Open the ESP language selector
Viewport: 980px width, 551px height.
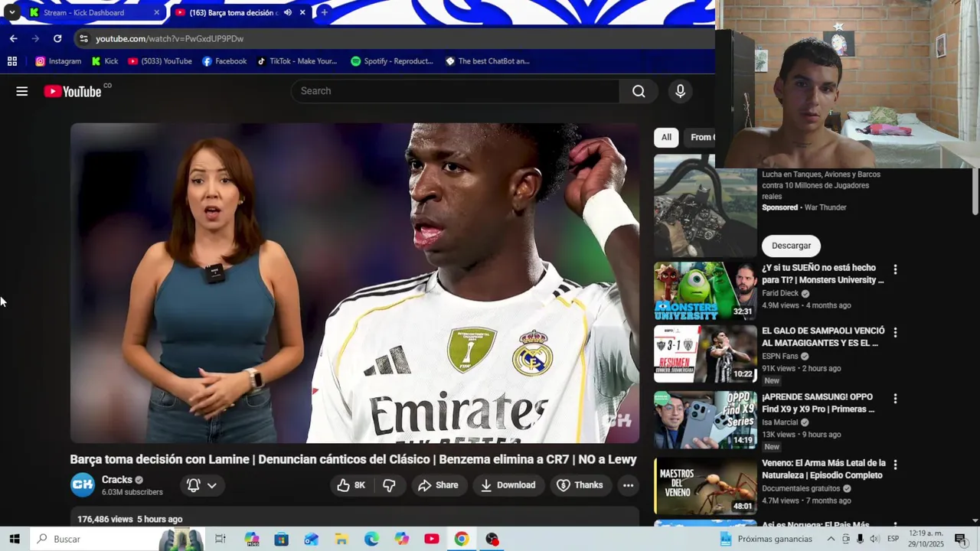[x=893, y=539]
